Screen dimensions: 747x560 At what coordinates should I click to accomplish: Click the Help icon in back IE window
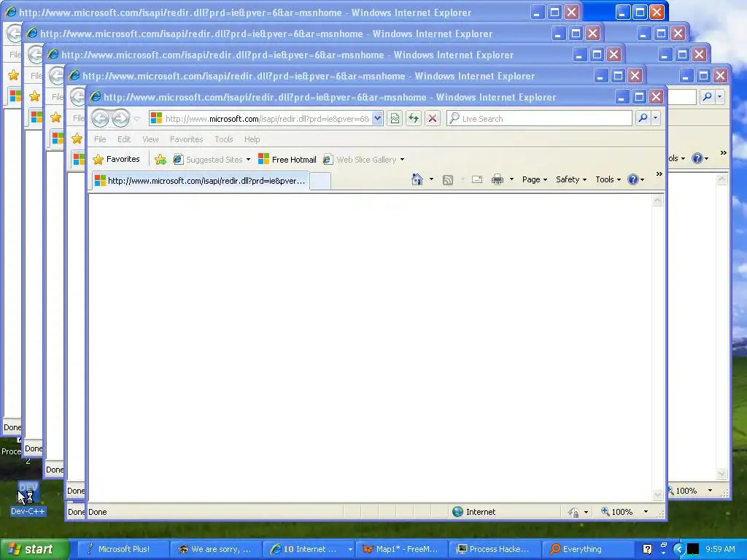(697, 158)
